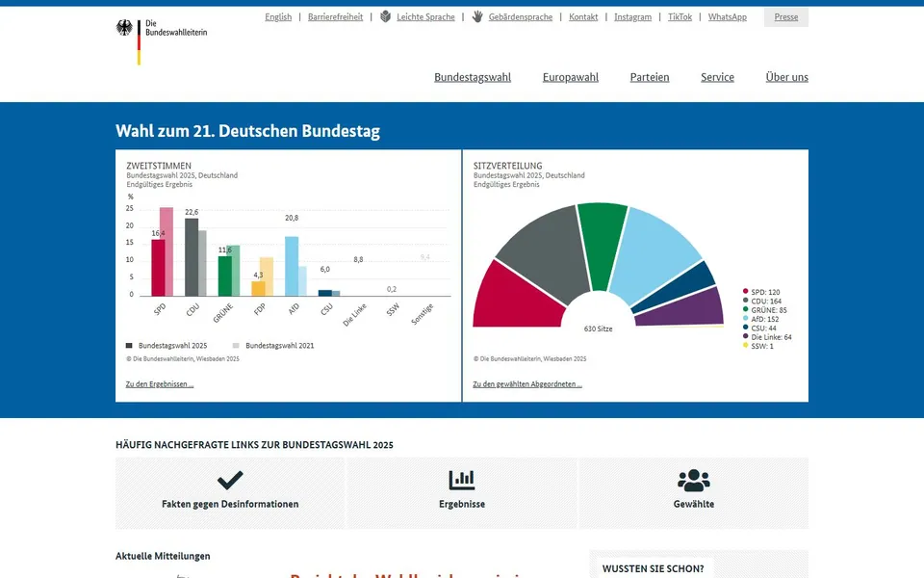Open the Parteien menu
Viewport: 924px width, 578px height.
click(650, 77)
